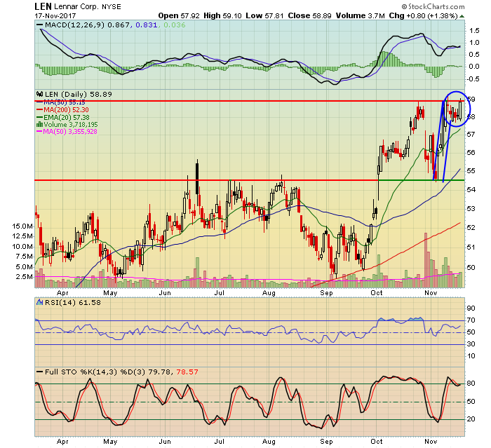Click the "LEN (Daily) 58.89" panel label
The height and width of the screenshot is (448, 491).
[79, 94]
